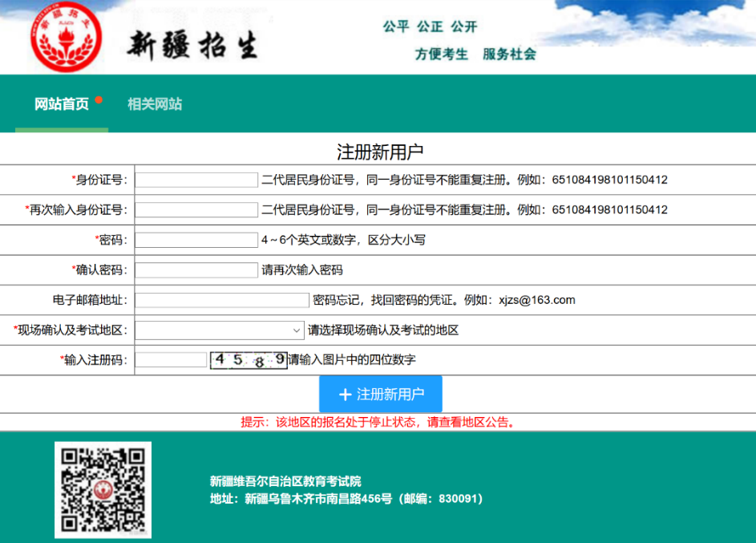The image size is (756, 543).
Task: Focus the 电子邮箱地址 input box
Action: point(222,300)
